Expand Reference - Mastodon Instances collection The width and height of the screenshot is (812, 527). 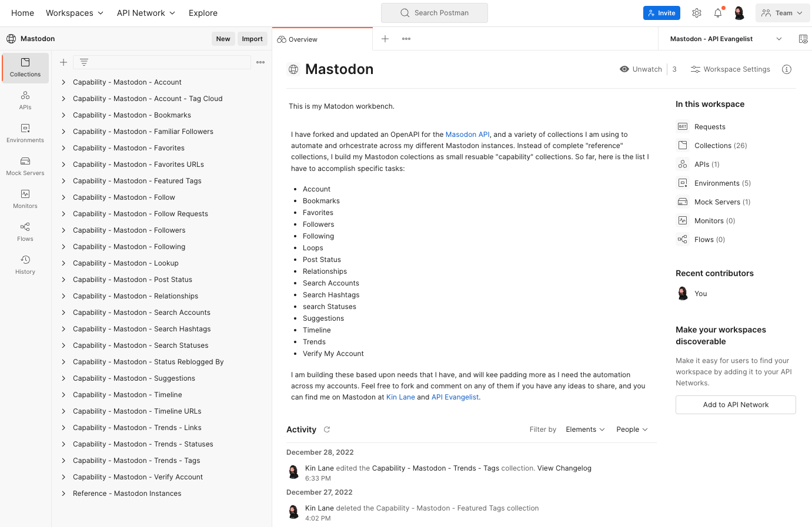64,494
